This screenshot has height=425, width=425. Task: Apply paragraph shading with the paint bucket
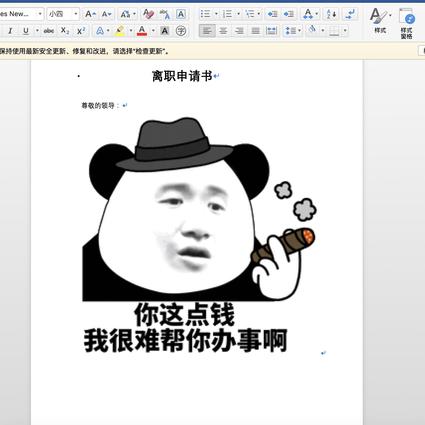click(313, 30)
